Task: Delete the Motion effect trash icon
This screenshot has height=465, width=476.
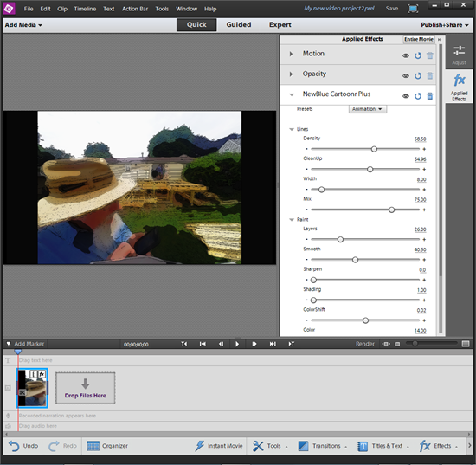Action: (x=430, y=55)
